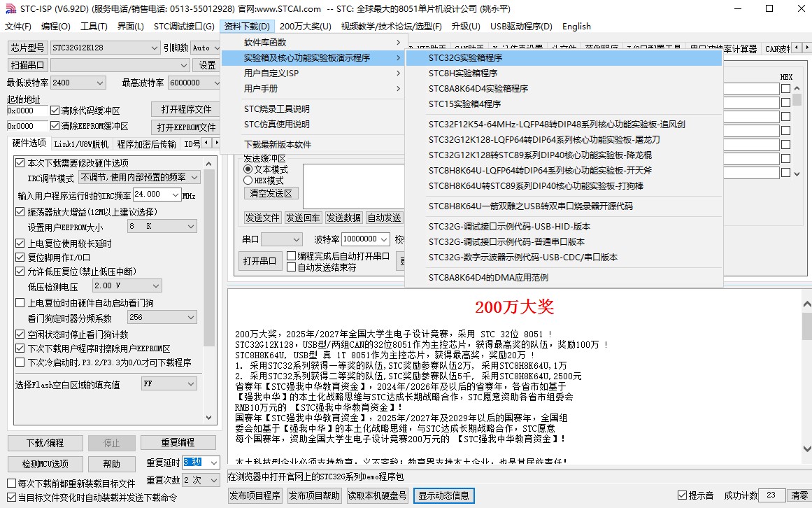Screen dimensions: 812x508
Task: Toggle 上电复位使用较长延时 checkbox
Action: (20, 244)
